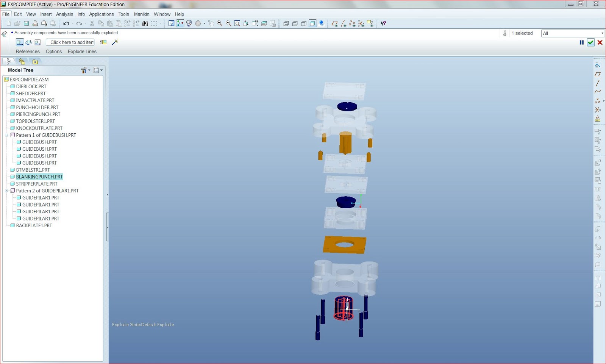Open the All filter dropdown
Image resolution: width=606 pixels, height=364 pixels.
coord(602,33)
